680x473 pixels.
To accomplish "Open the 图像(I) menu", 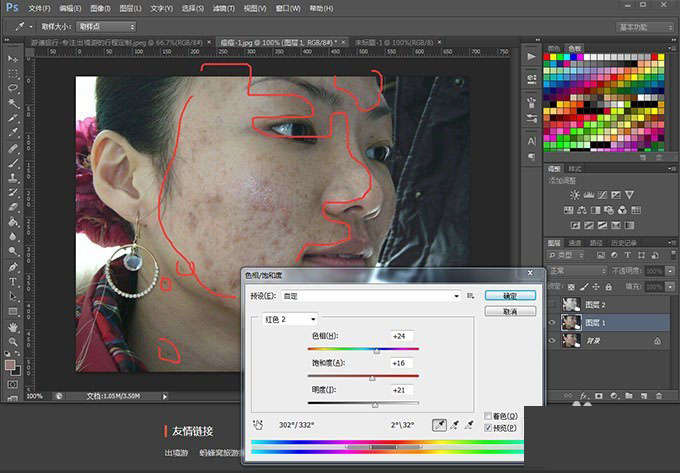I will 98,7.
